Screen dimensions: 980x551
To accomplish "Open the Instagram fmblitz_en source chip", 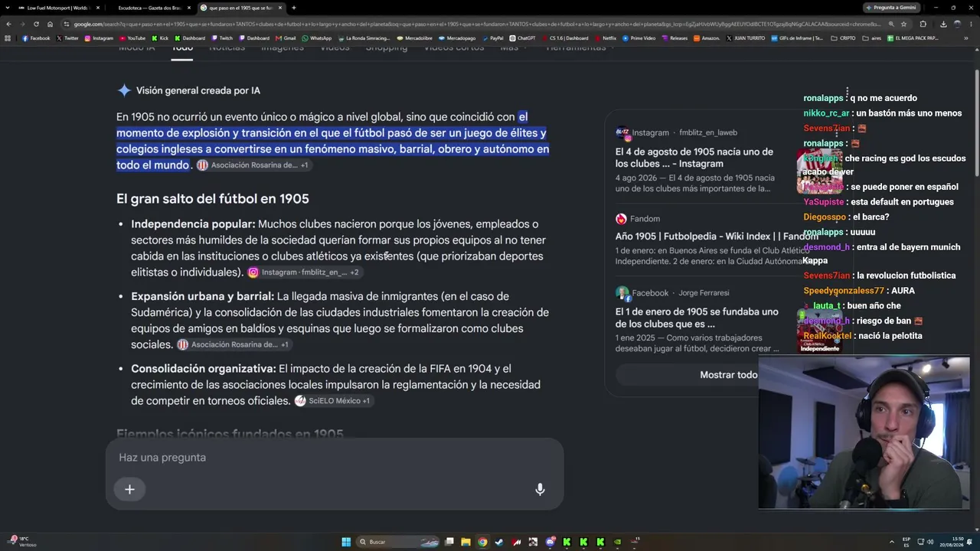I will (304, 272).
